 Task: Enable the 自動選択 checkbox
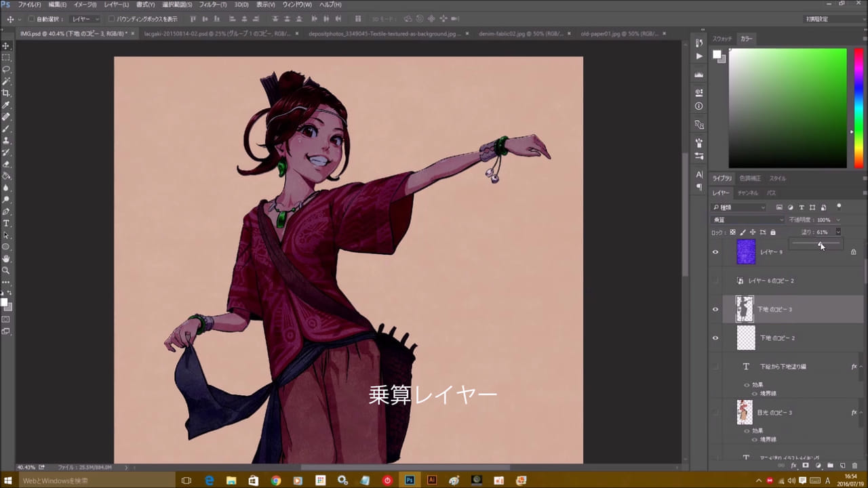[x=31, y=19]
